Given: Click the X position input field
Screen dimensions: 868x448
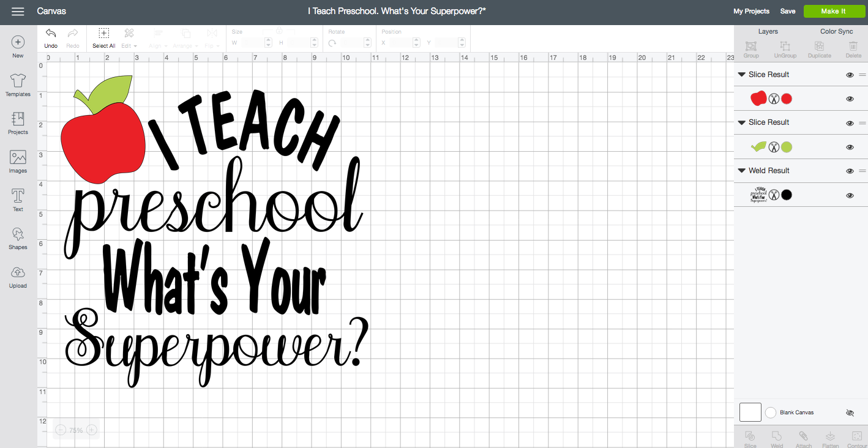Looking at the screenshot, I should coord(401,43).
